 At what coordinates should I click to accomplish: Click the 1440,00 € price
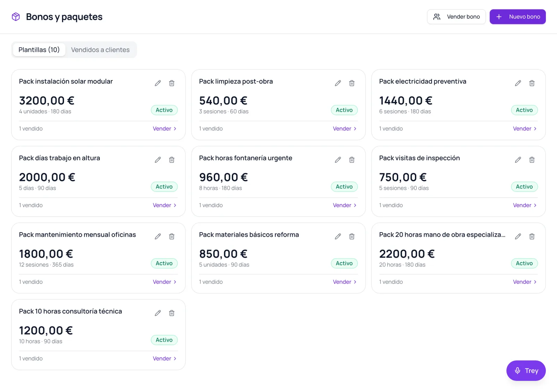[406, 101]
